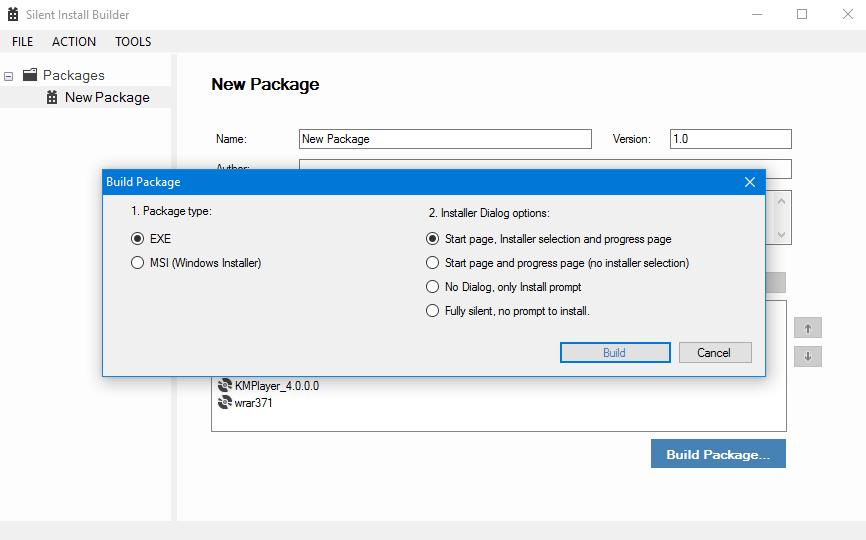Click the KMPlayer installer disc icon

225,385
